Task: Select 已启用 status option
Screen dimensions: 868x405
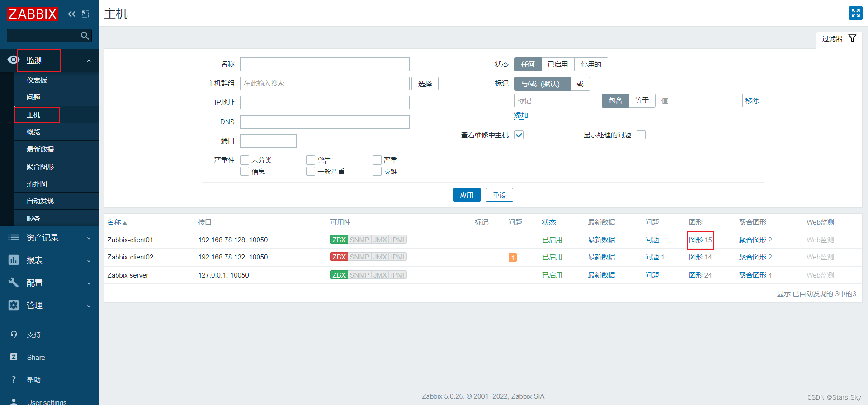Action: (557, 64)
